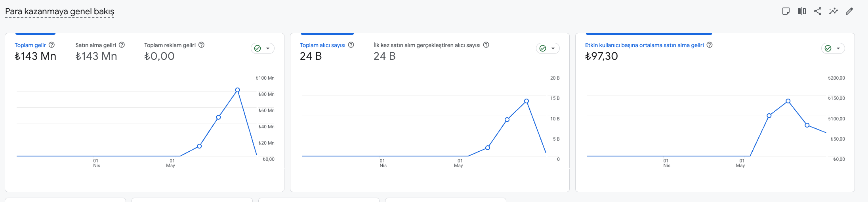This screenshot has width=868, height=202.
Task: Share this report via share icon
Action: 818,11
